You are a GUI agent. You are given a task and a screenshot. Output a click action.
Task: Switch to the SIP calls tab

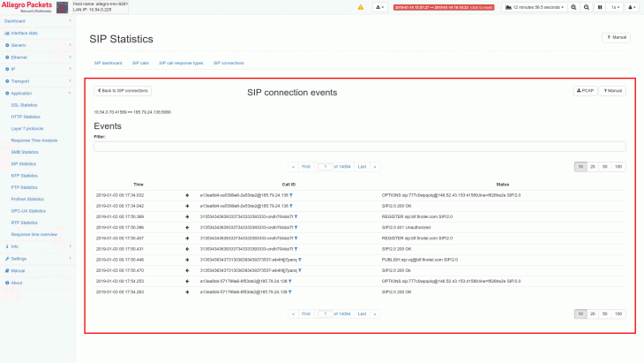[x=141, y=64]
